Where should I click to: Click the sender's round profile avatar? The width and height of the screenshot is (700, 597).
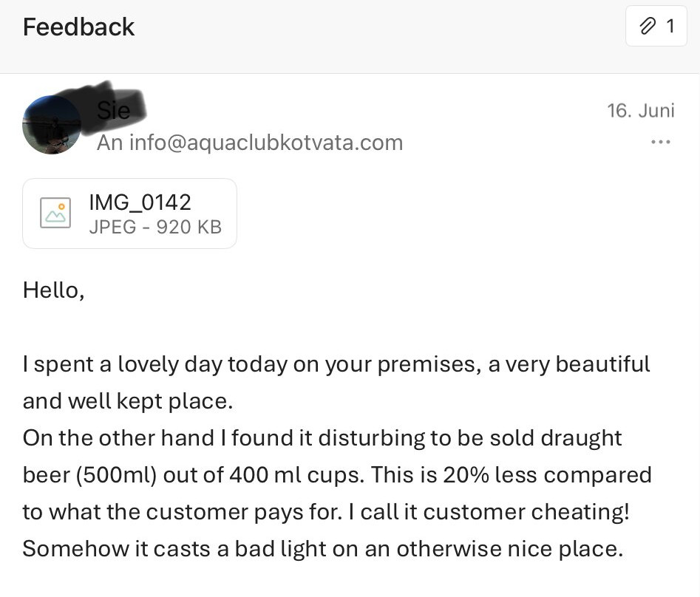(x=52, y=124)
